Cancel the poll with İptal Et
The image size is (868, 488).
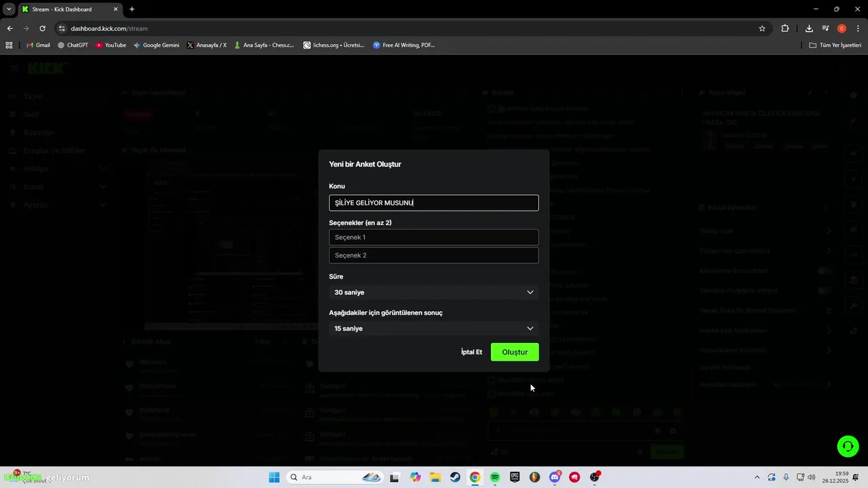[471, 352]
